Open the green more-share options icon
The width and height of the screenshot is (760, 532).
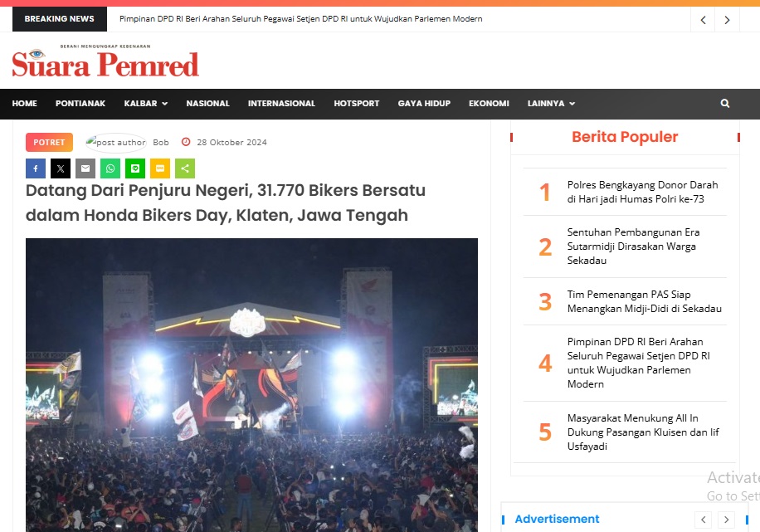coord(185,168)
